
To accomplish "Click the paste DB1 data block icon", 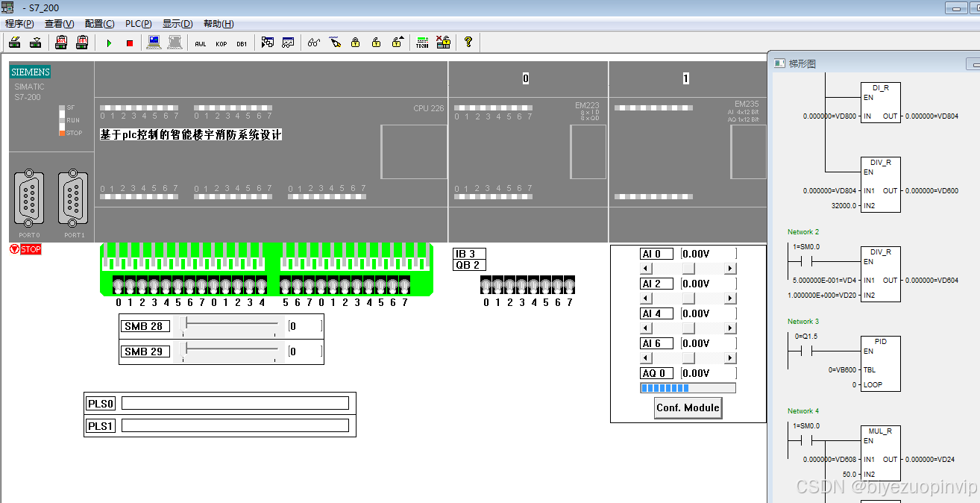I will point(83,43).
